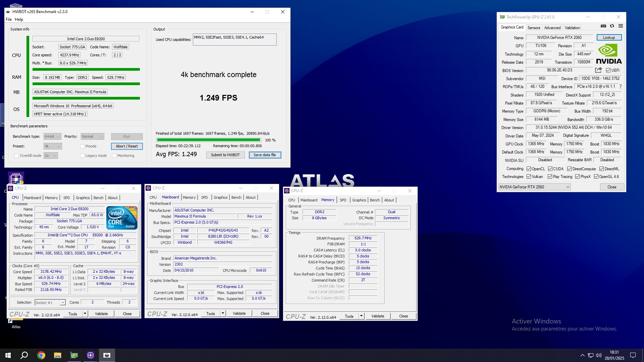The image size is (644, 362).
Task: Open Socket #1 selection dropdown in CPU-Z
Action: click(50, 303)
